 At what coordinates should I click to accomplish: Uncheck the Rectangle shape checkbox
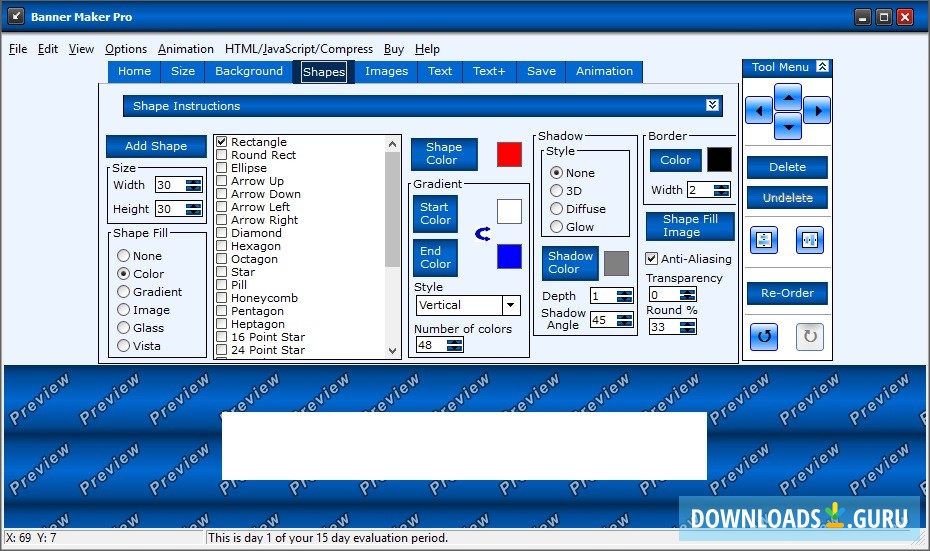coord(222,142)
